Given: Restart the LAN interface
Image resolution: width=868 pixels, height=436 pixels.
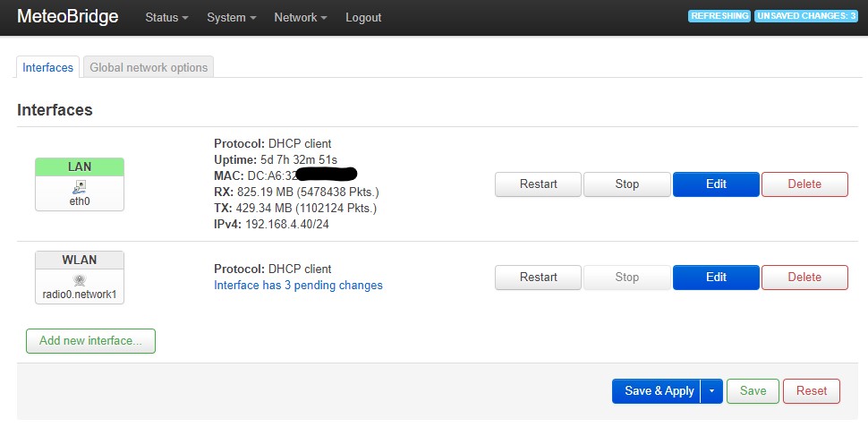Looking at the screenshot, I should [x=538, y=184].
